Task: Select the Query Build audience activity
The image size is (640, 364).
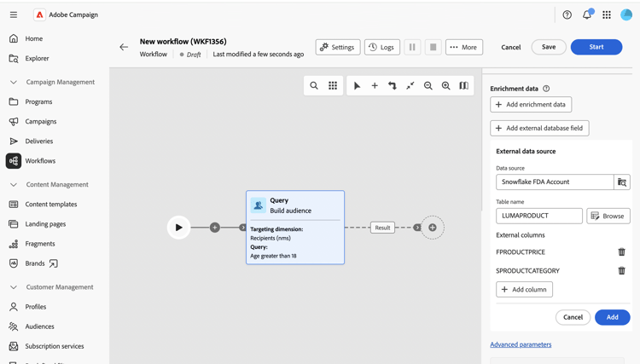Action: (295, 228)
